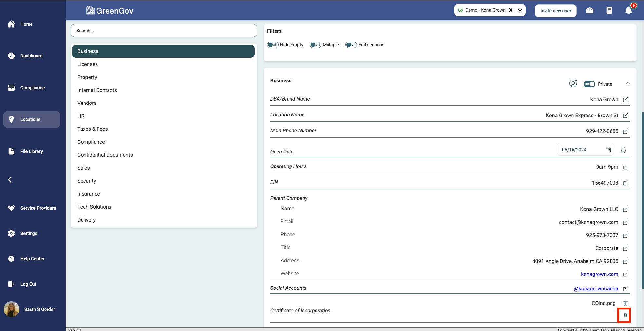Open Compliance in the sidebar
This screenshot has height=331, width=644.
(32, 88)
